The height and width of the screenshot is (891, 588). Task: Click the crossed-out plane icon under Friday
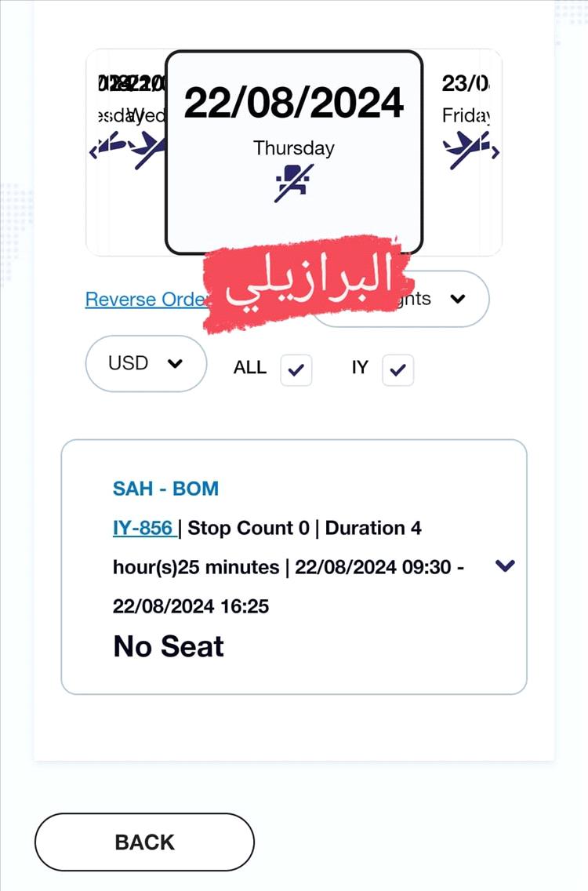coord(465,150)
